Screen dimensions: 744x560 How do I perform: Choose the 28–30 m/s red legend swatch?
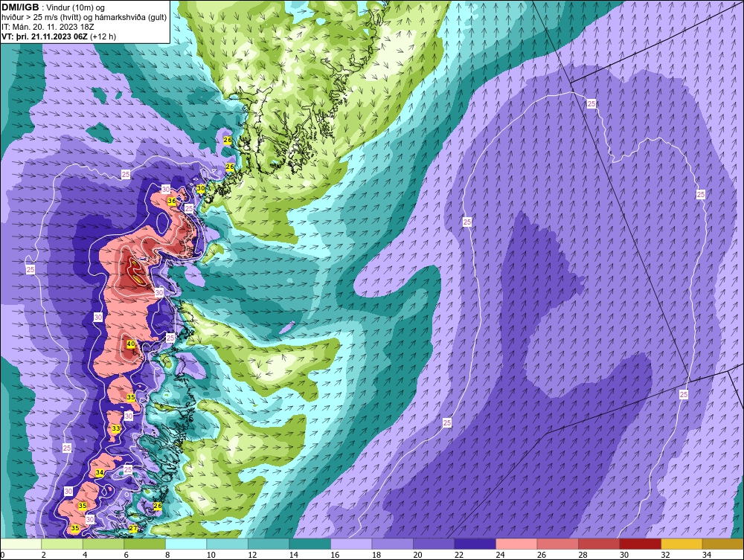point(599,544)
